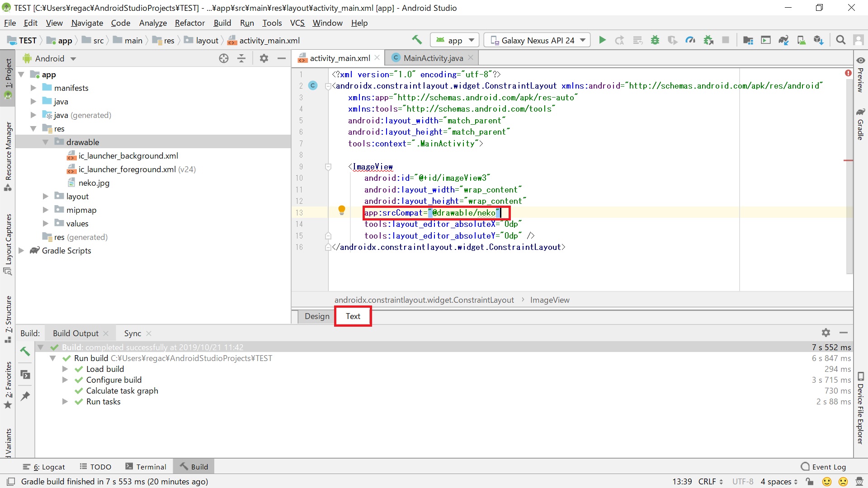Toggle the Resource Manager side tab

click(x=8, y=156)
